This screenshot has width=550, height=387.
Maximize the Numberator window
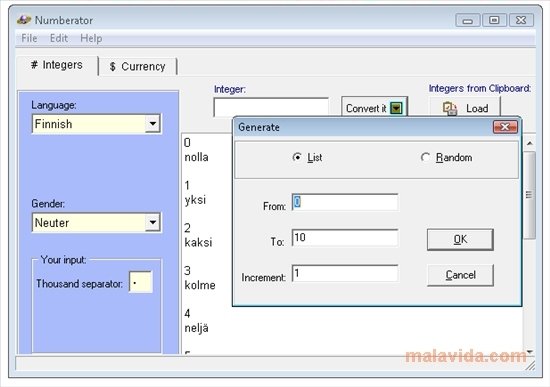point(494,20)
